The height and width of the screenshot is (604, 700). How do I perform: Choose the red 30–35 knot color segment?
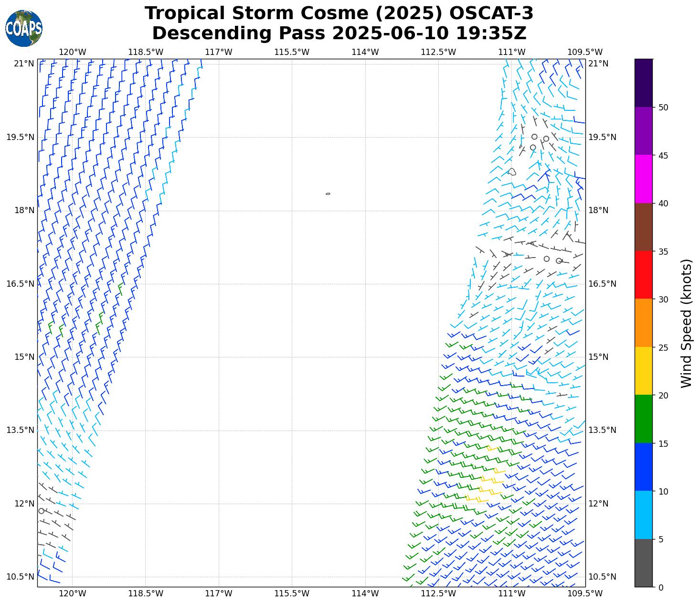coord(643,275)
